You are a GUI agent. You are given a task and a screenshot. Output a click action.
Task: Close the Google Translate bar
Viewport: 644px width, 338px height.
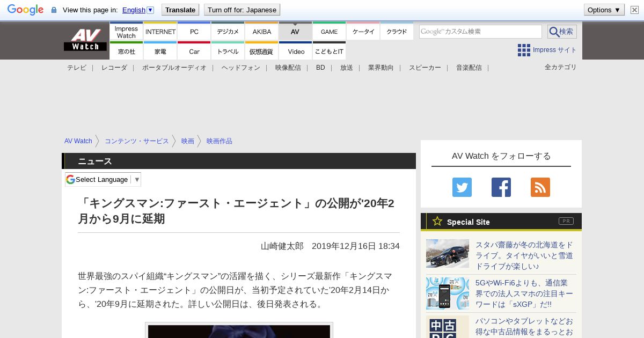coord(634,10)
